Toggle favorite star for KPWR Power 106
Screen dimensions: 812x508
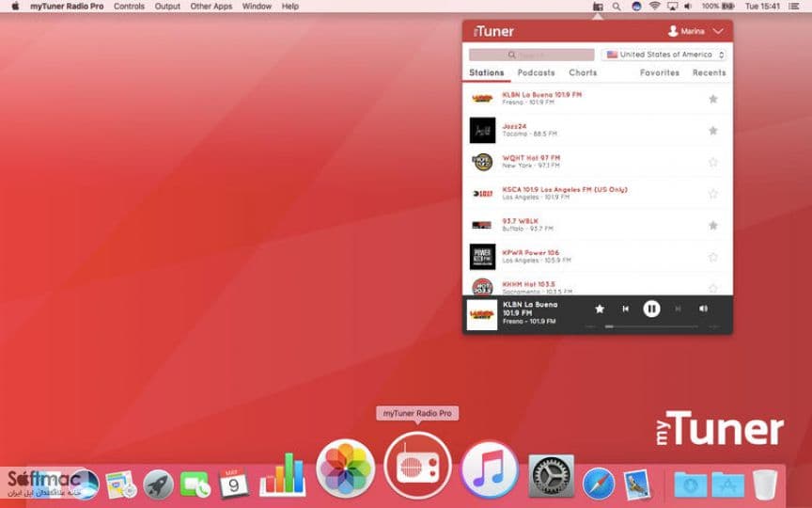coord(713,257)
